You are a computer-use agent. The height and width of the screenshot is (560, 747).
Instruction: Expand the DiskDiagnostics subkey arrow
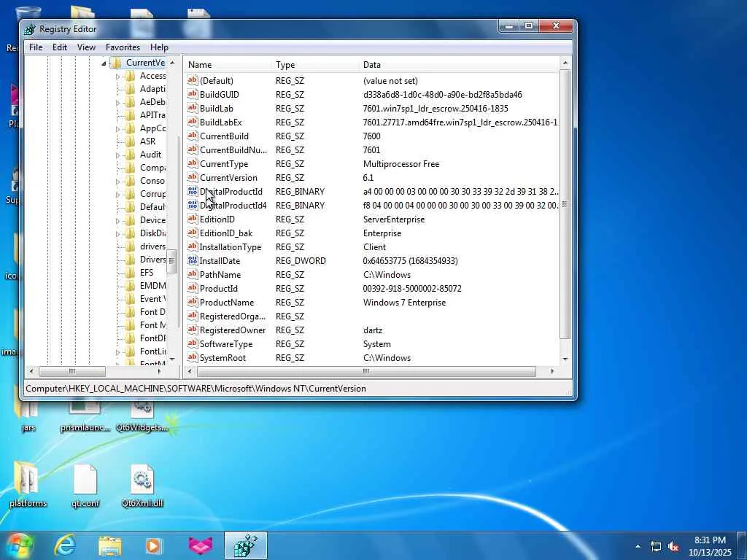point(117,234)
